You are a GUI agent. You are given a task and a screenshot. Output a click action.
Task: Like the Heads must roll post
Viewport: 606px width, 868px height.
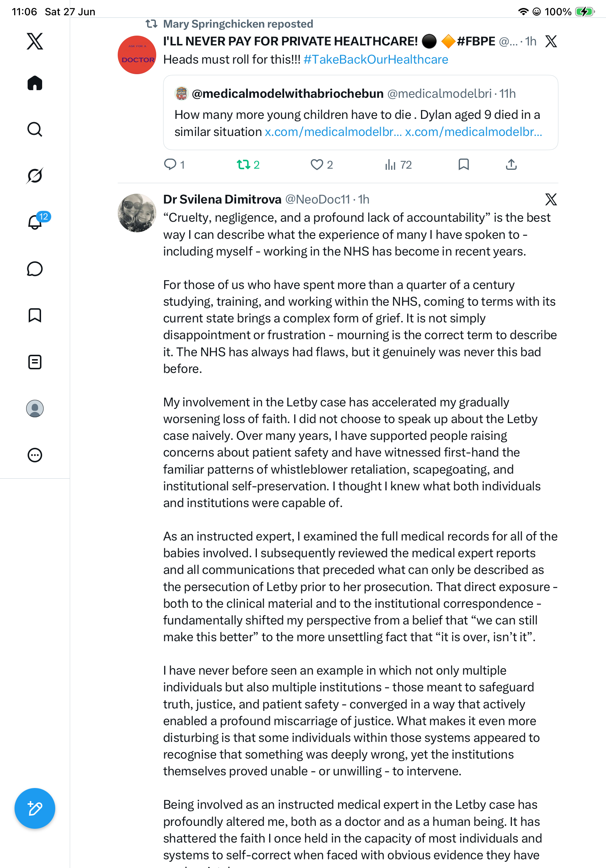322,164
